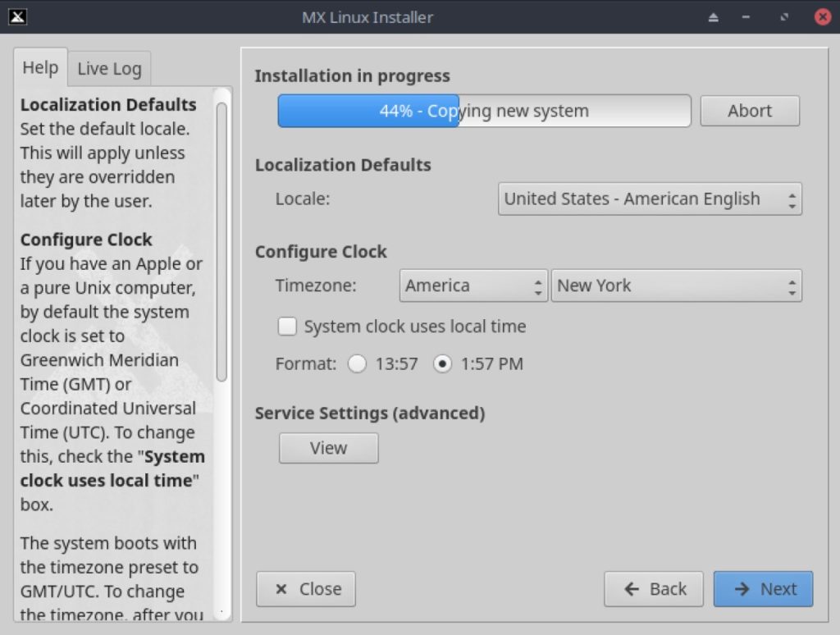840x635 pixels.
Task: Click the MX Linux Installer title text
Action: (367, 17)
